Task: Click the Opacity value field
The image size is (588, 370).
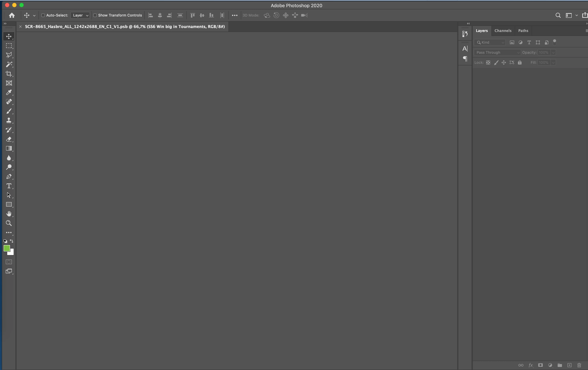Action: tap(544, 52)
